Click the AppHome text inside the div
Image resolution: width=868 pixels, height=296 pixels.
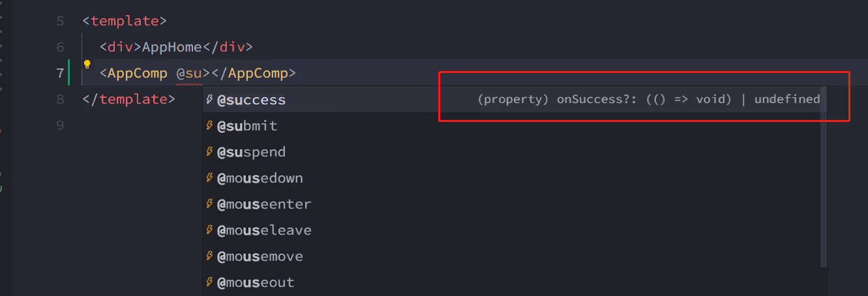pyautogui.click(x=172, y=47)
